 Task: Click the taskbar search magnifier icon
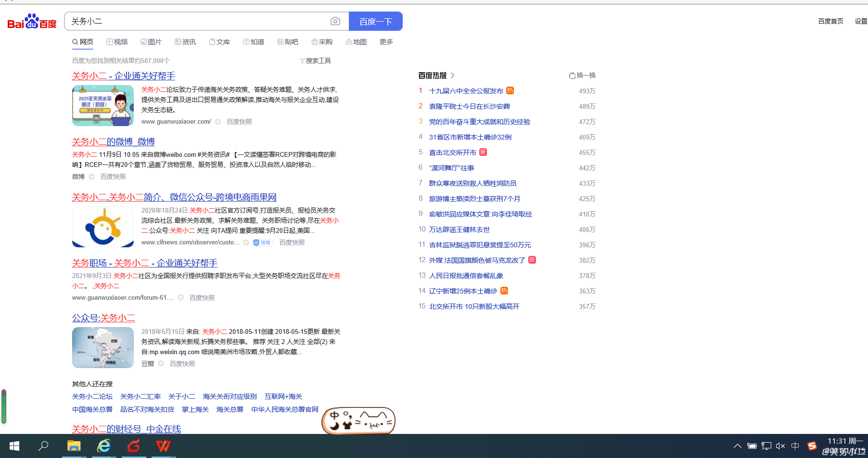[x=44, y=446]
